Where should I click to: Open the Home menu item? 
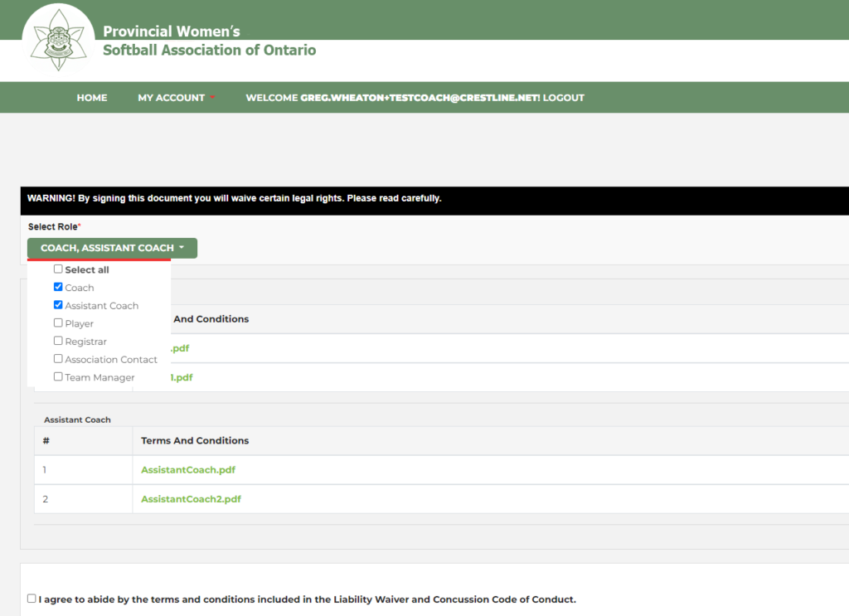click(x=92, y=98)
